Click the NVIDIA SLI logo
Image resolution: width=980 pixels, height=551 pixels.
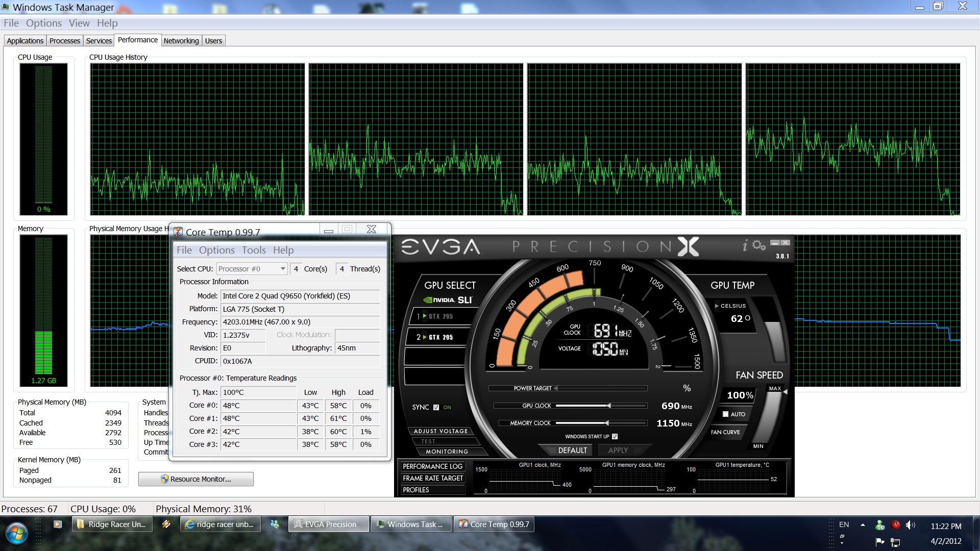pyautogui.click(x=448, y=300)
